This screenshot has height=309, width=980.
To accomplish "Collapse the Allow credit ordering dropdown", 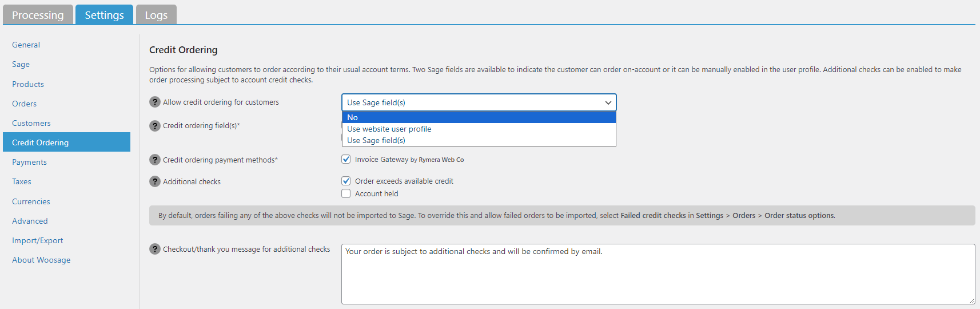I will [x=479, y=102].
